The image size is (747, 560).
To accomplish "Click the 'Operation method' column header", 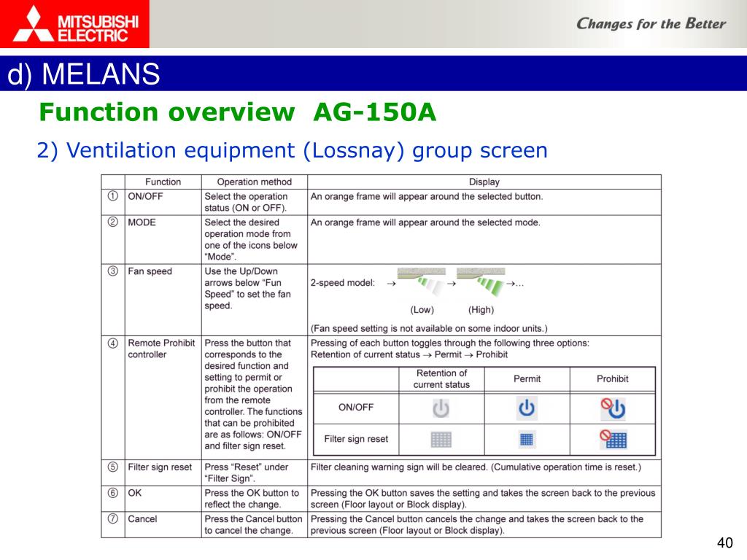I will pos(255,182).
